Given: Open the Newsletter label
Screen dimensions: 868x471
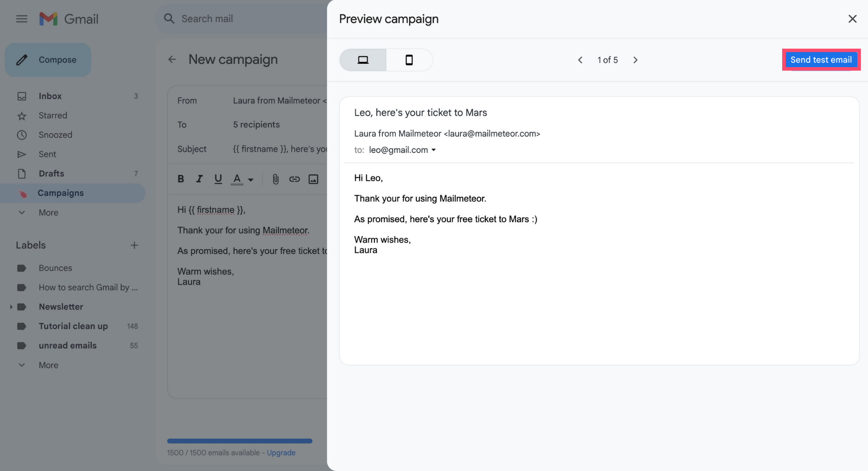Looking at the screenshot, I should 61,307.
